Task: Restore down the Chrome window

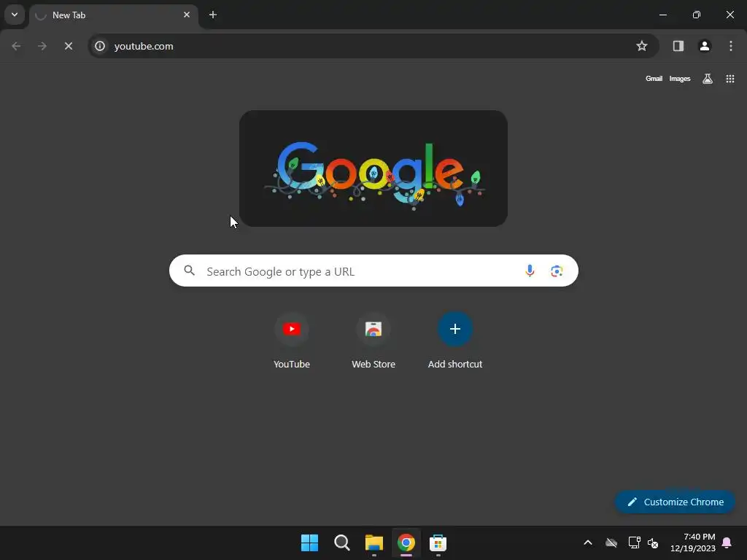Action: [697, 15]
